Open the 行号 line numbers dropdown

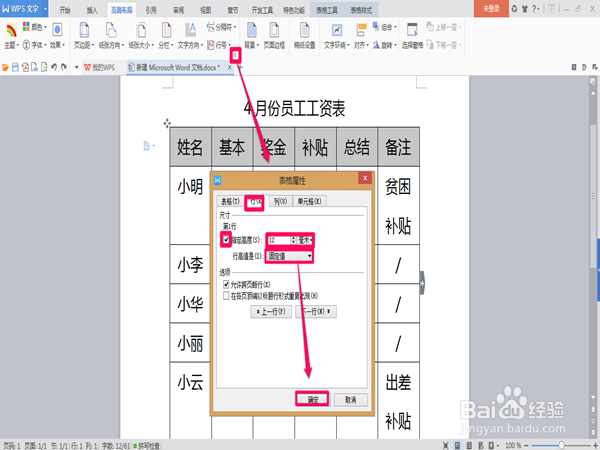[x=219, y=45]
